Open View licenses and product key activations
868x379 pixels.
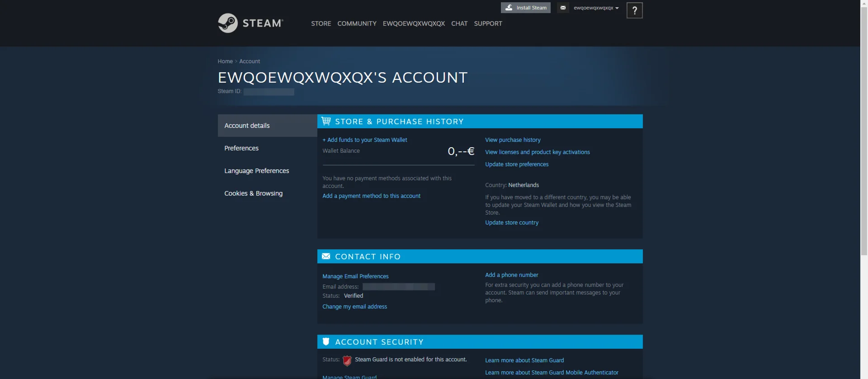[x=538, y=152]
